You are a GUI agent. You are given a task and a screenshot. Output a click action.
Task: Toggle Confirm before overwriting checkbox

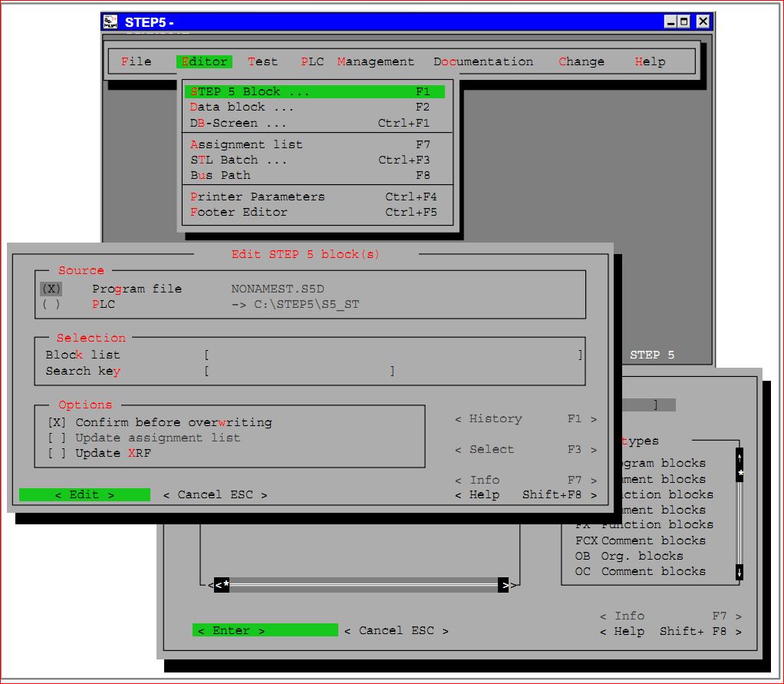pyautogui.click(x=57, y=422)
